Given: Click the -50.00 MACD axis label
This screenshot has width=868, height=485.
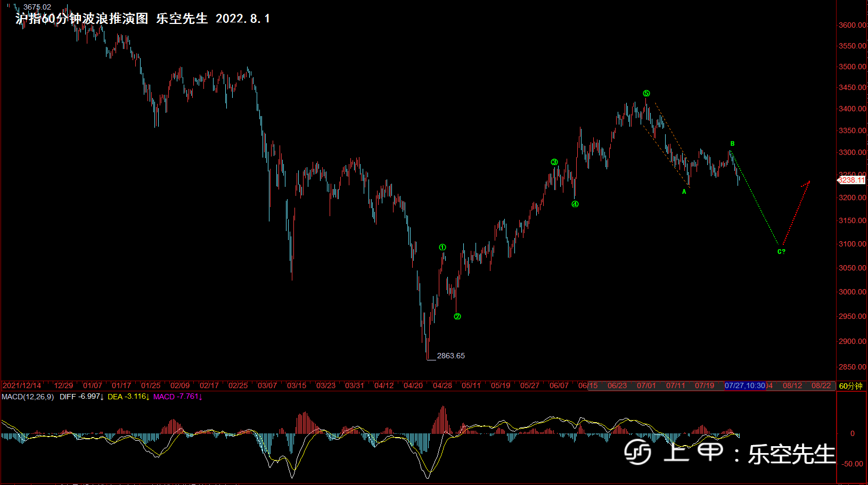Looking at the screenshot, I should [853, 464].
